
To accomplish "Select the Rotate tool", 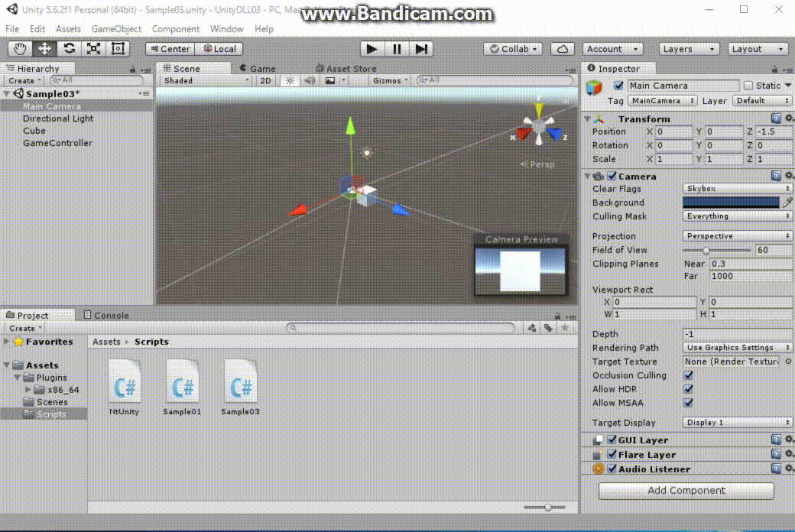I will pyautogui.click(x=69, y=48).
